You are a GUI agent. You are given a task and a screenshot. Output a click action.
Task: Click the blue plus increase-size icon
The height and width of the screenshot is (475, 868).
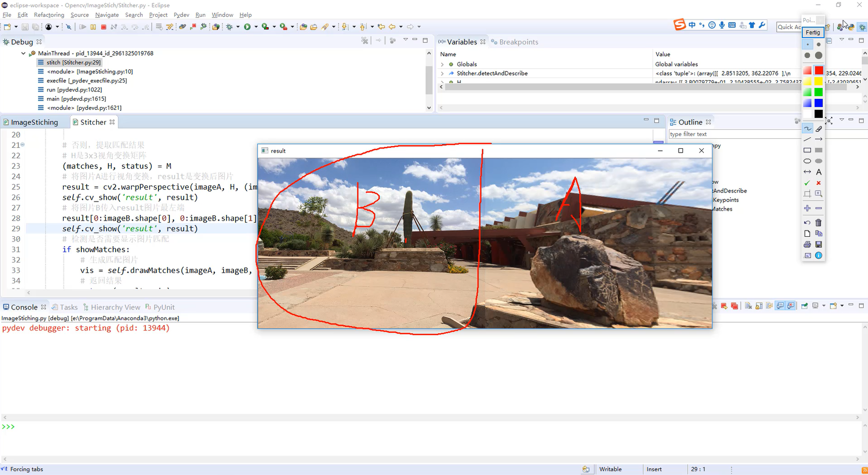[808, 208]
